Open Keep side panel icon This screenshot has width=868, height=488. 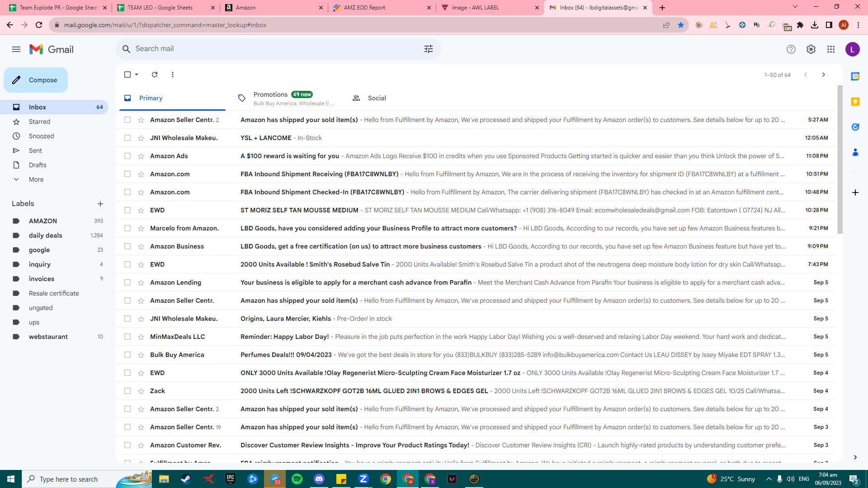855,102
